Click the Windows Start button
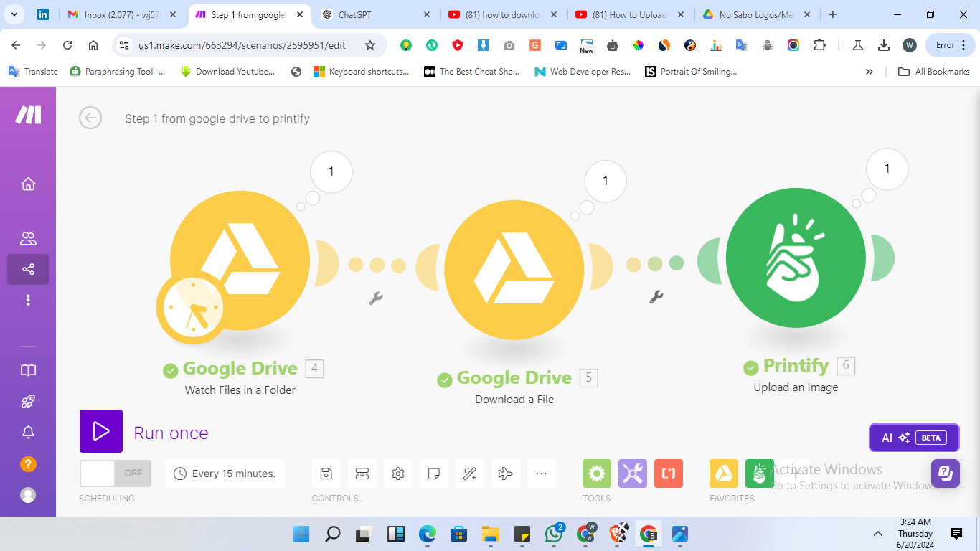This screenshot has height=551, width=980. (301, 534)
